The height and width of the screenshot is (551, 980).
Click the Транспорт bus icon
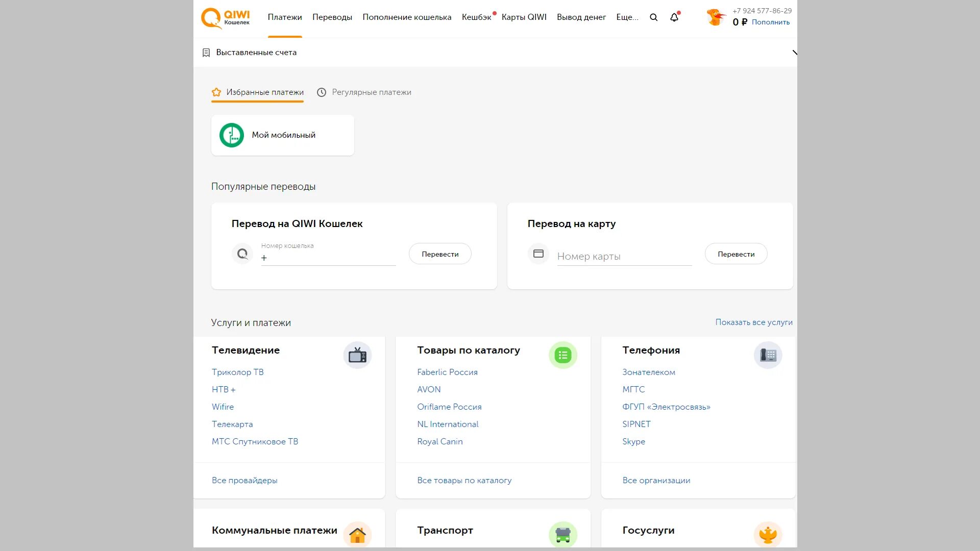[x=562, y=535]
